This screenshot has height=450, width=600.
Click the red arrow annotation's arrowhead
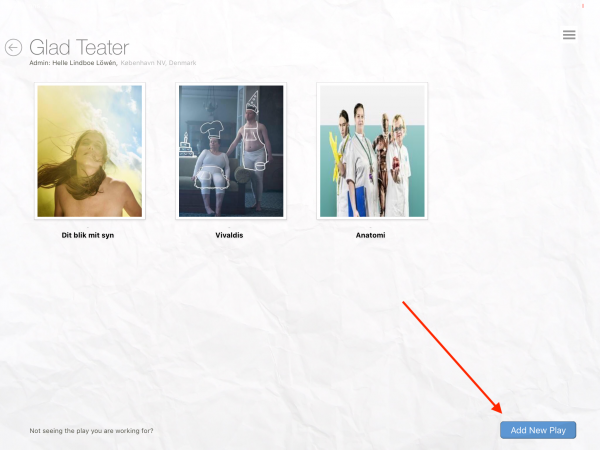pos(497,408)
